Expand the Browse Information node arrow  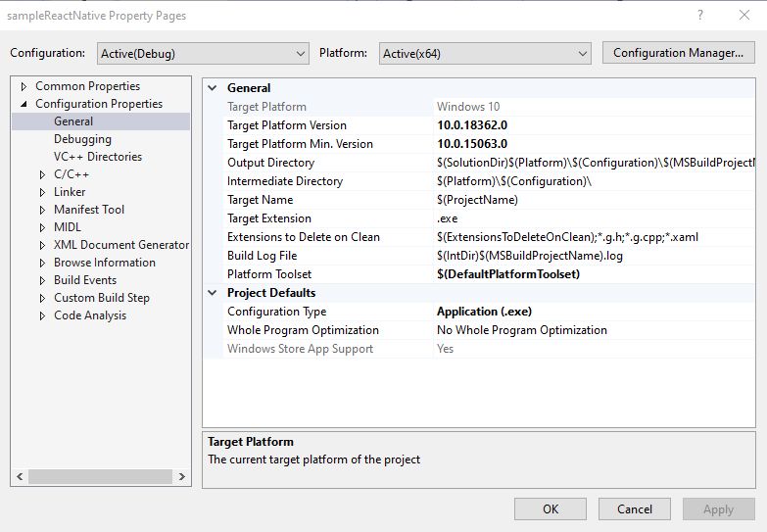[x=42, y=263]
